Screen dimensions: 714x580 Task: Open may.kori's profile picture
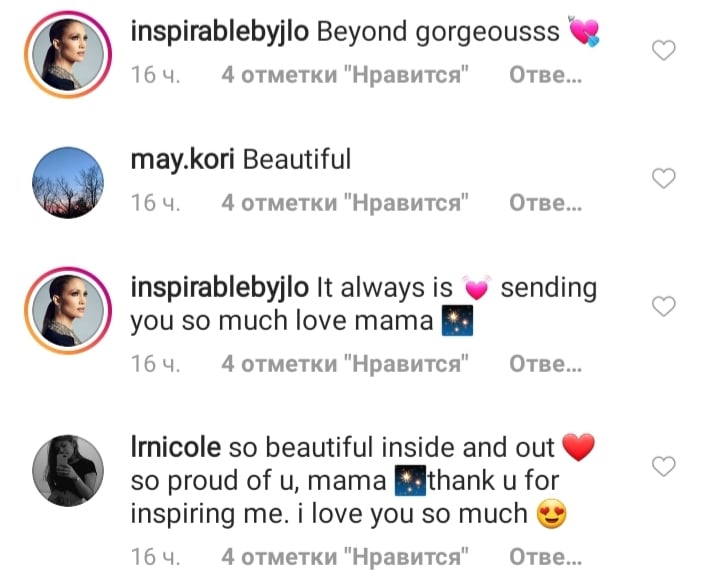68,183
